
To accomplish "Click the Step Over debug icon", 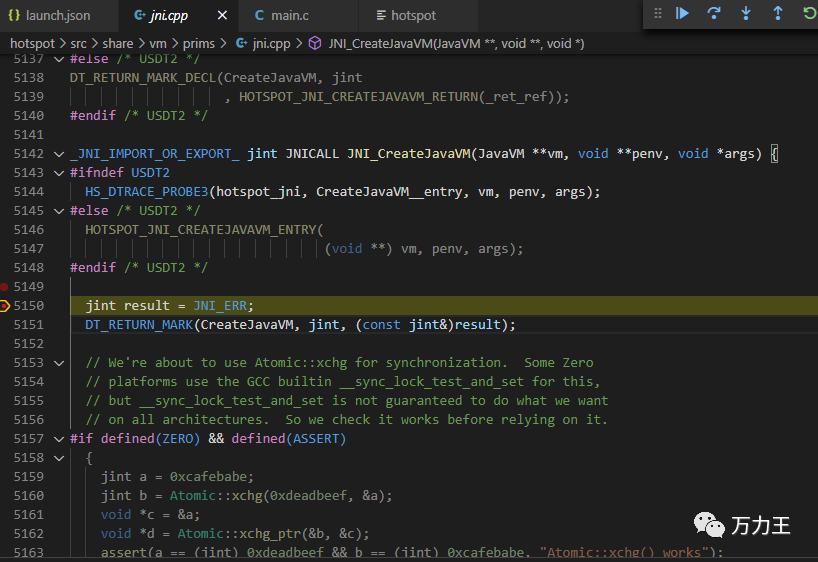I will [714, 14].
